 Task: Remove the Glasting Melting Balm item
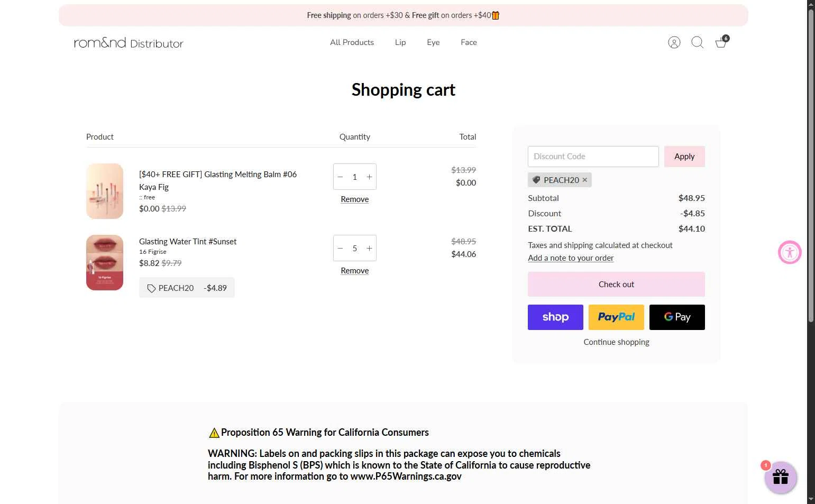pyautogui.click(x=355, y=199)
